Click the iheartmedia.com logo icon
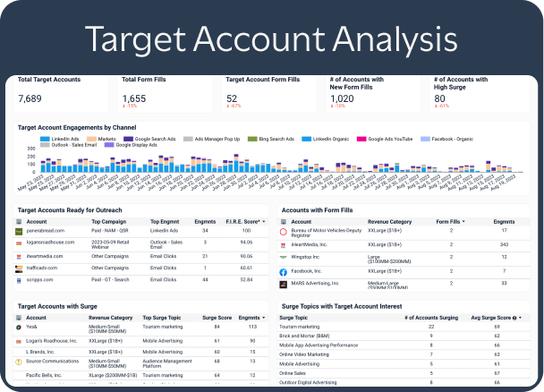The width and height of the screenshot is (544, 392). tap(19, 257)
